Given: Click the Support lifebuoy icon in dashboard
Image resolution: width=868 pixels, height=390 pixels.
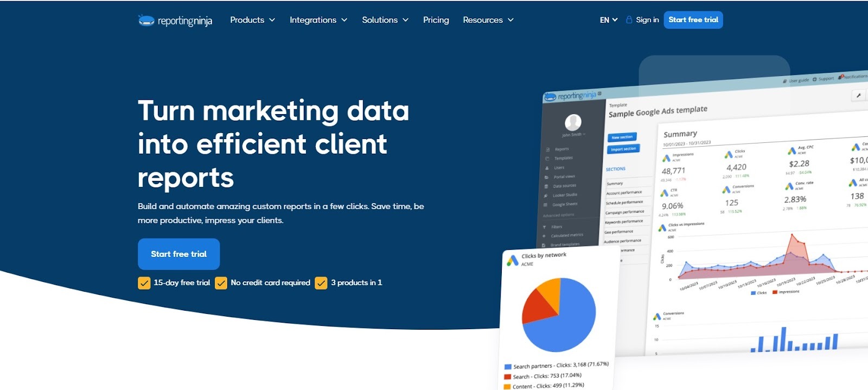Looking at the screenshot, I should pos(814,79).
